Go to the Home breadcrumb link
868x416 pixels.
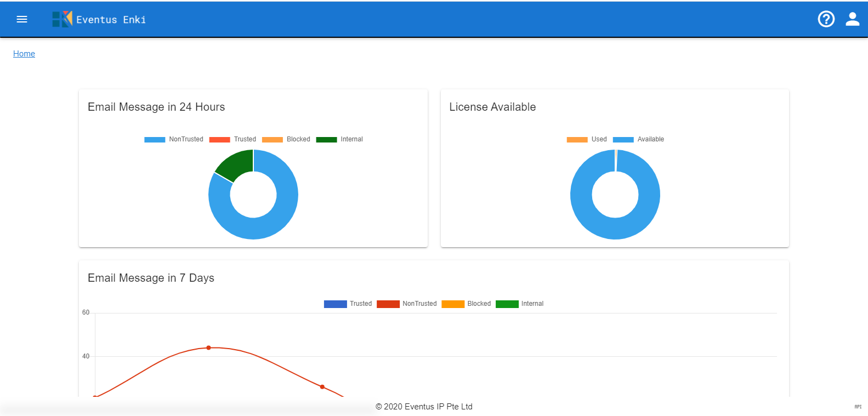tap(24, 54)
